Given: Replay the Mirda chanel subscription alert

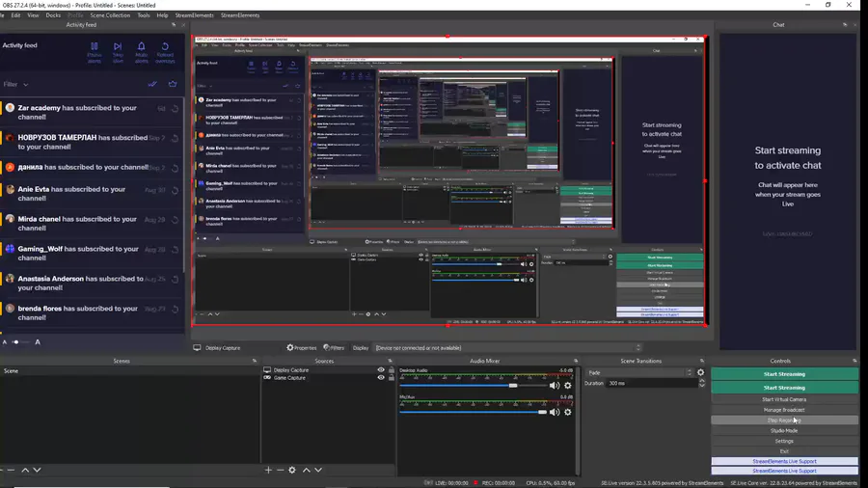Looking at the screenshot, I should (x=175, y=220).
